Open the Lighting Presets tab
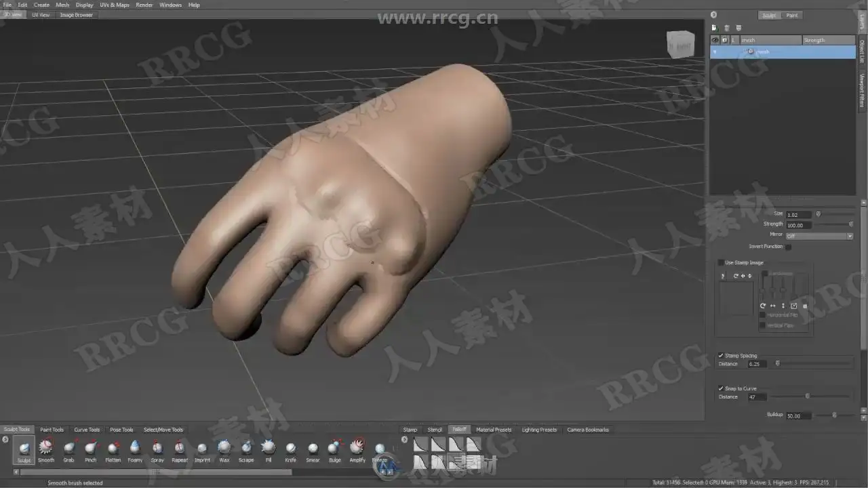The image size is (868, 488). (x=539, y=430)
